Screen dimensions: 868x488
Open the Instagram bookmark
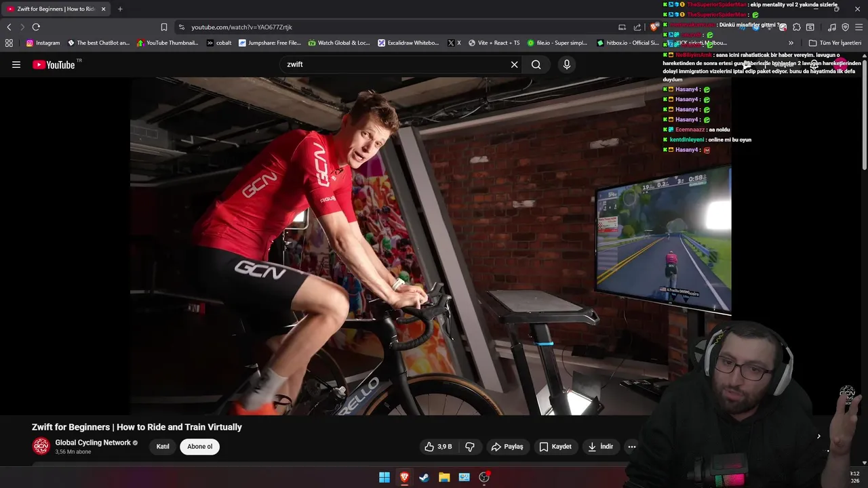tap(43, 43)
